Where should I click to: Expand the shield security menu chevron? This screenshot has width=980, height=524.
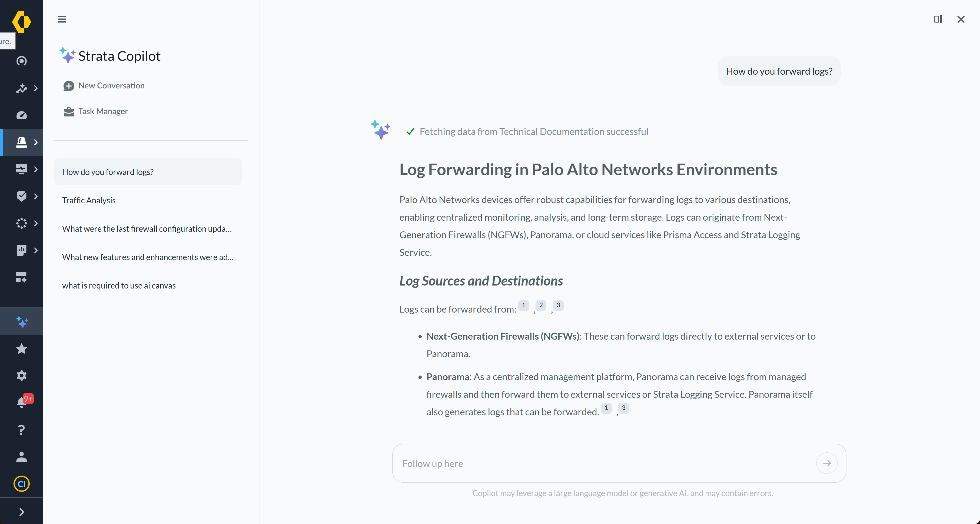(x=36, y=196)
